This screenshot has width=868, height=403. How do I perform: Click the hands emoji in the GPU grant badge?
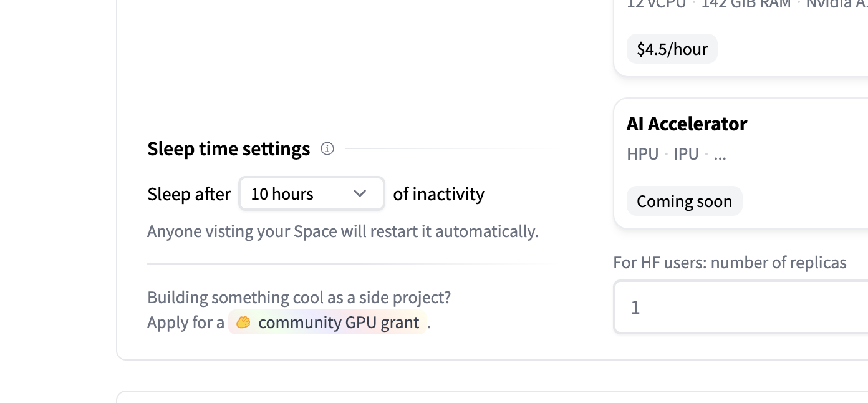click(x=243, y=323)
